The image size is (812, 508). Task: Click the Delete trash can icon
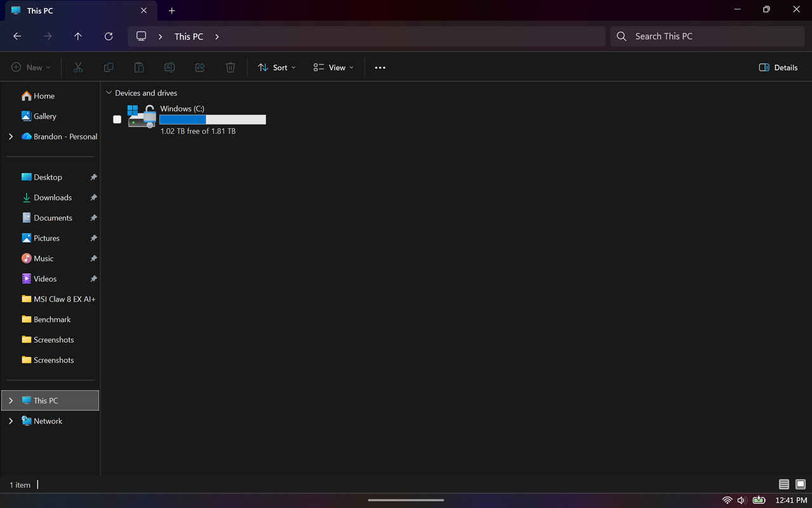coord(230,67)
